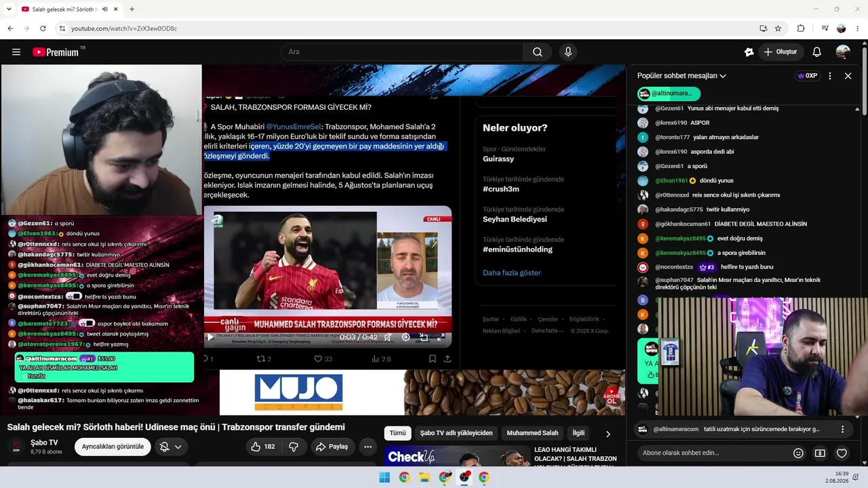The image size is (868, 488).
Task: Open YouTube notifications bell
Action: pyautogui.click(x=817, y=52)
